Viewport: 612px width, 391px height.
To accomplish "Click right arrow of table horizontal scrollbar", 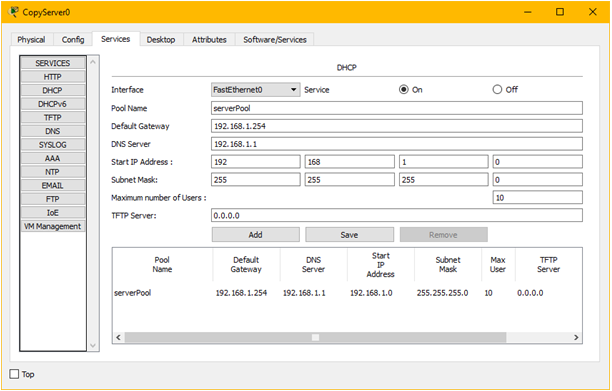I will 576,338.
